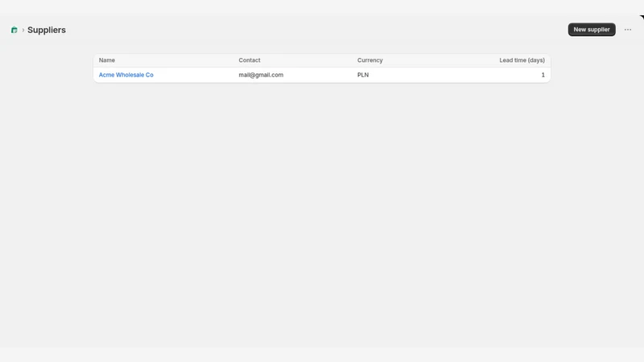Click the New supplier button
Screen dimensions: 644x362
pos(592,30)
